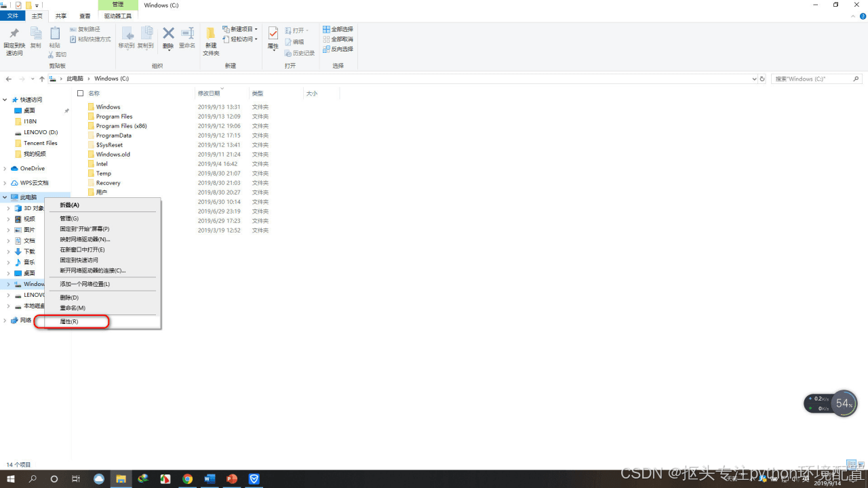868x488 pixels.
Task: Select the Windows.old folder
Action: 113,155
